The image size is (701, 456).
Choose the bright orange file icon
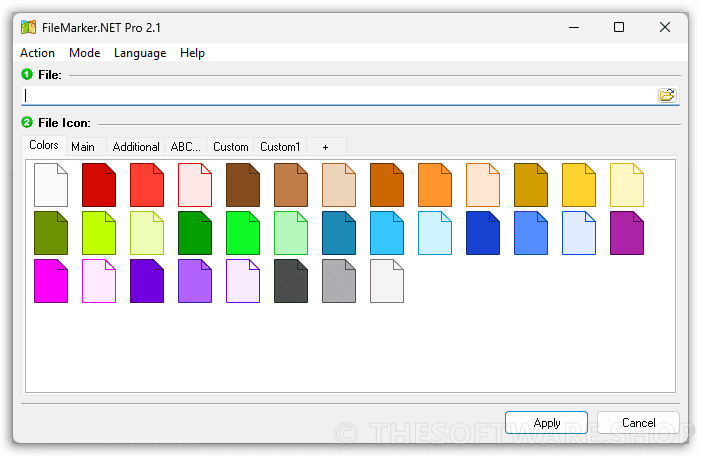click(x=435, y=185)
